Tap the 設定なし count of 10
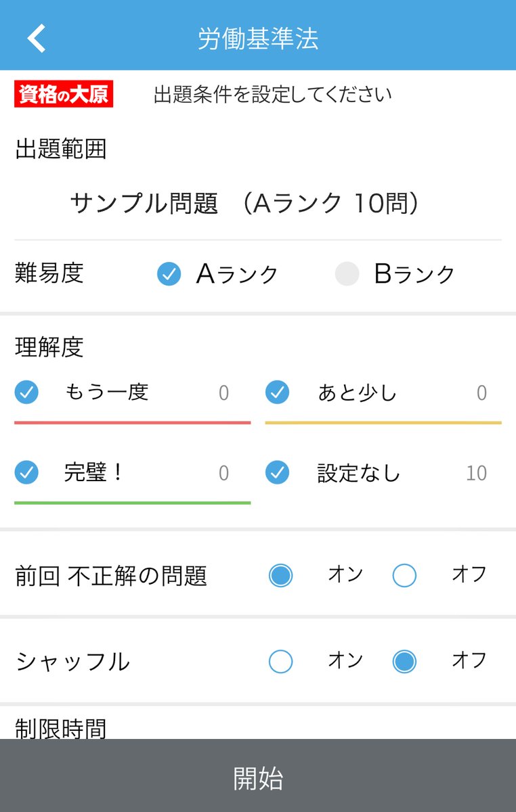Image resolution: width=516 pixels, height=812 pixels. (x=476, y=473)
